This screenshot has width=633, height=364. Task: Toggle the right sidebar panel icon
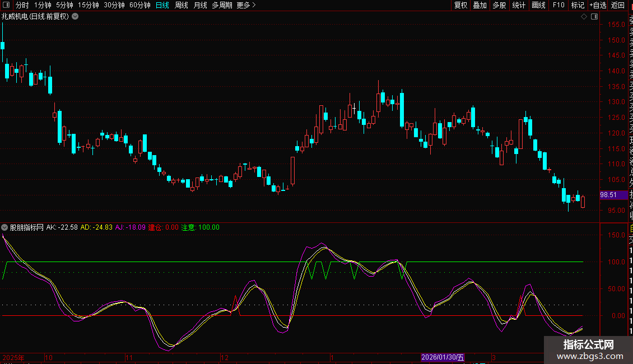pos(594,17)
